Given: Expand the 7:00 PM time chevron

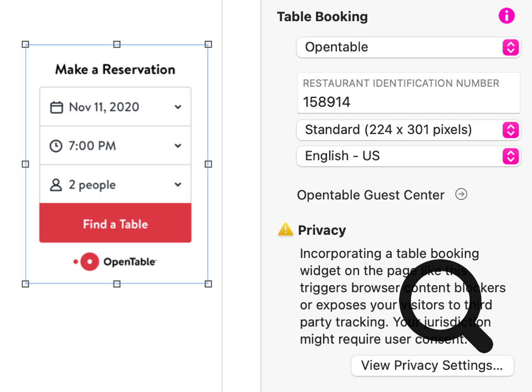Looking at the screenshot, I should tap(178, 146).
